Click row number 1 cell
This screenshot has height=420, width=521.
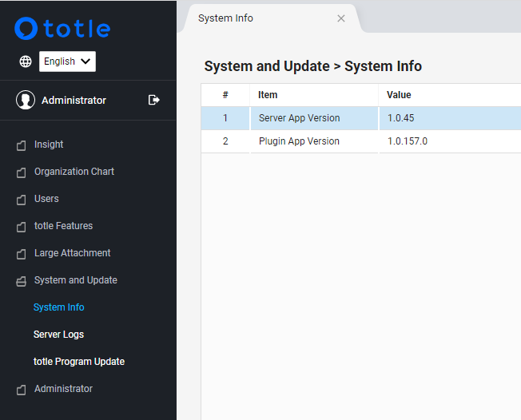[x=225, y=118]
